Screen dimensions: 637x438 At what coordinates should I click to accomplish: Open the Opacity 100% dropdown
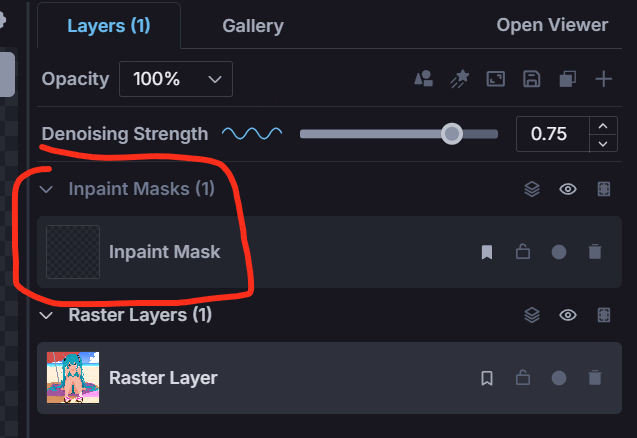[176, 79]
